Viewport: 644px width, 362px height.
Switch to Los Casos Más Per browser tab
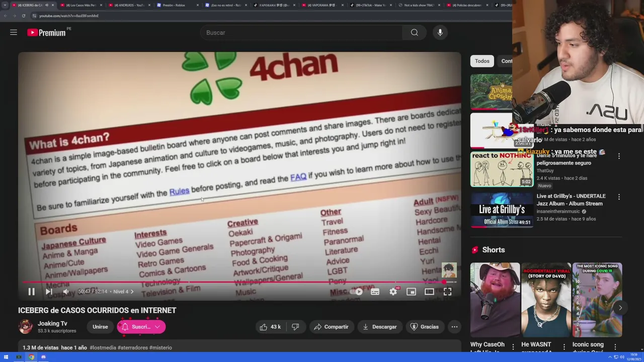tap(80, 5)
